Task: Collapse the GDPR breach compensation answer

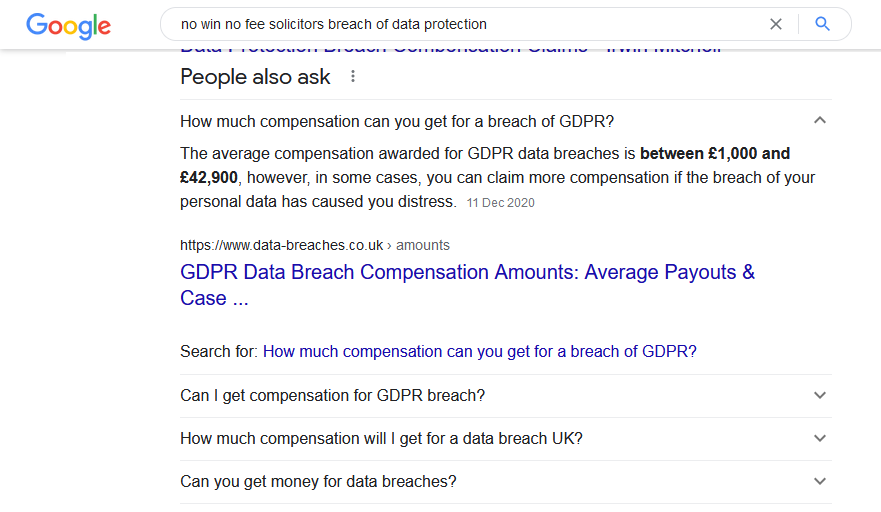Action: tap(820, 120)
